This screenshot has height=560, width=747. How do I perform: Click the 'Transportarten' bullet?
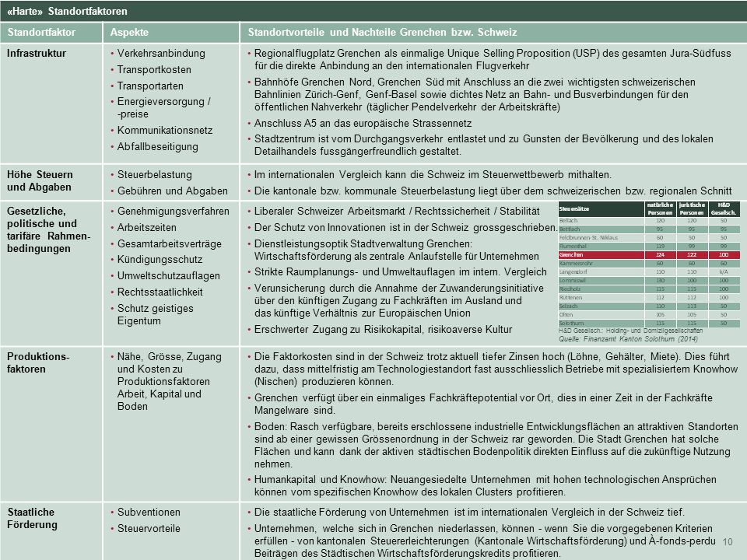pos(150,86)
